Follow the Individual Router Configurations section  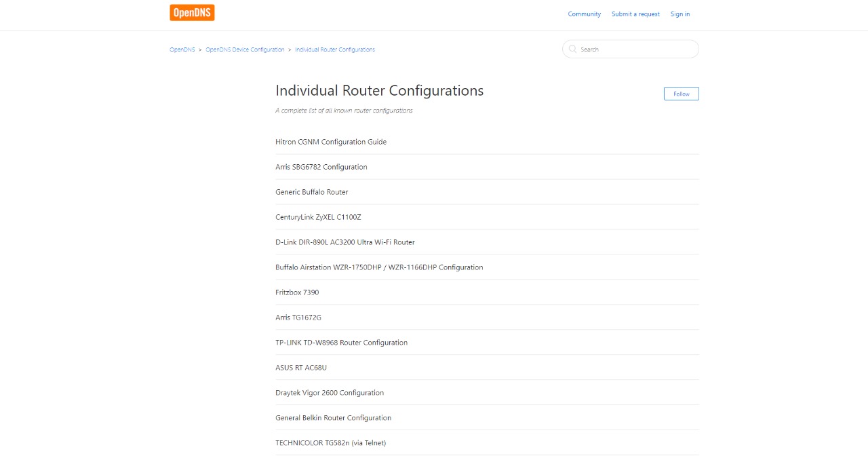point(681,94)
